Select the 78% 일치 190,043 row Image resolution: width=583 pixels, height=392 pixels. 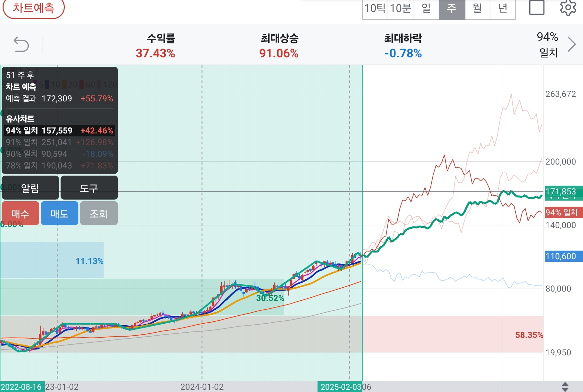[x=60, y=166]
